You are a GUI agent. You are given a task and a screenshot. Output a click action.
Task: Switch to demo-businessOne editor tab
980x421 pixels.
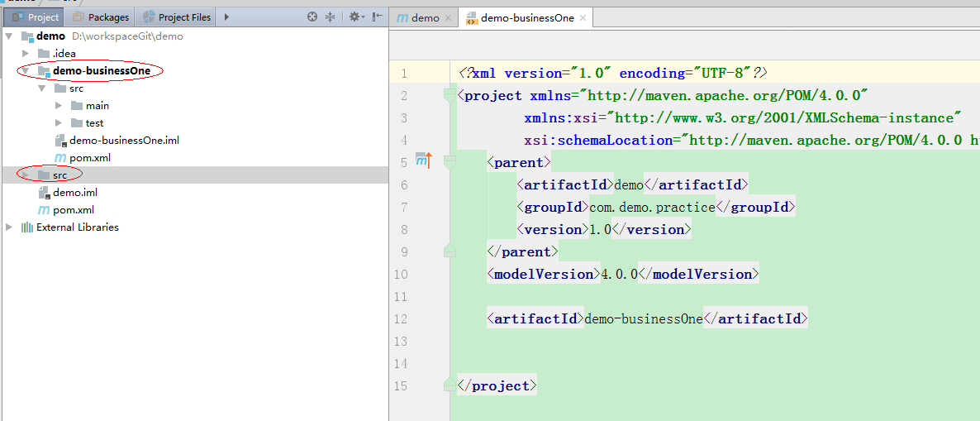[527, 18]
